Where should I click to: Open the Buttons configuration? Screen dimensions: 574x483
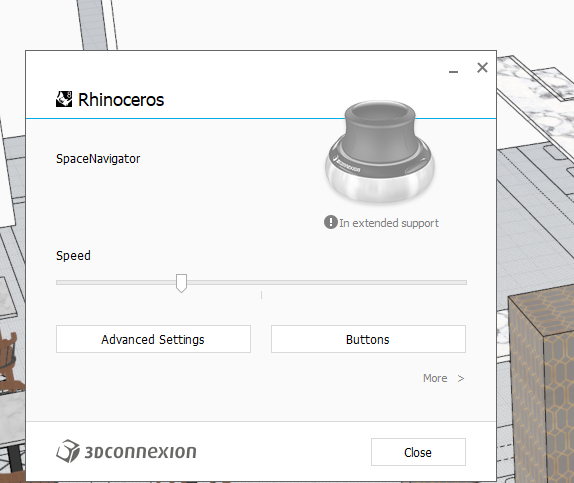pos(368,339)
